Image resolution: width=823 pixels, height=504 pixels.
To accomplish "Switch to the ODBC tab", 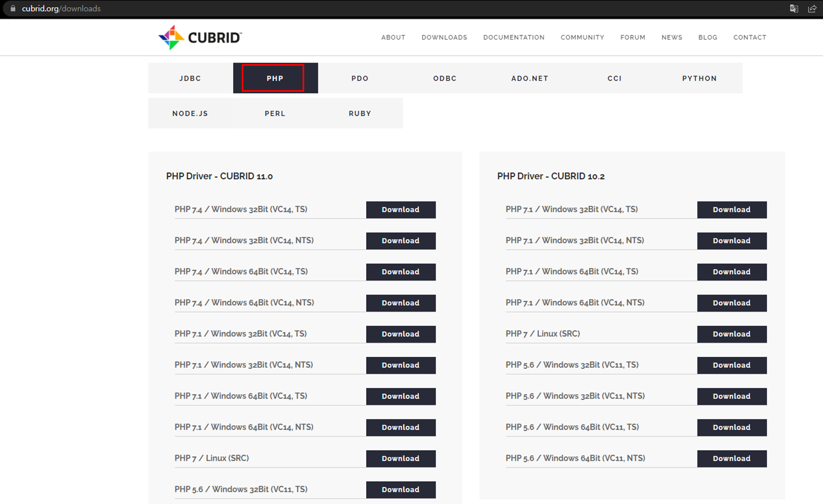I will [445, 78].
